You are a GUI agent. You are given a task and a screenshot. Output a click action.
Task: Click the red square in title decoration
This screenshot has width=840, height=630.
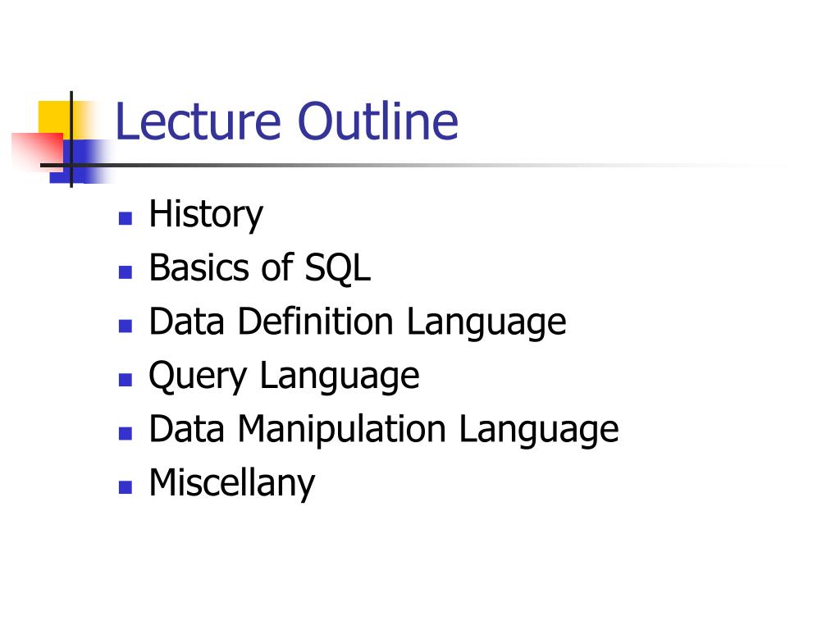(x=38, y=151)
